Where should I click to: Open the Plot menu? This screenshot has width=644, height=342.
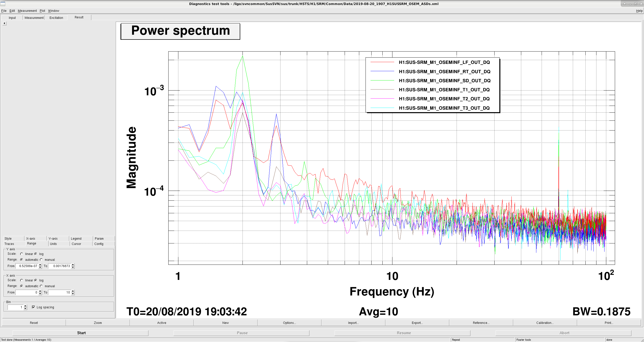(42, 11)
